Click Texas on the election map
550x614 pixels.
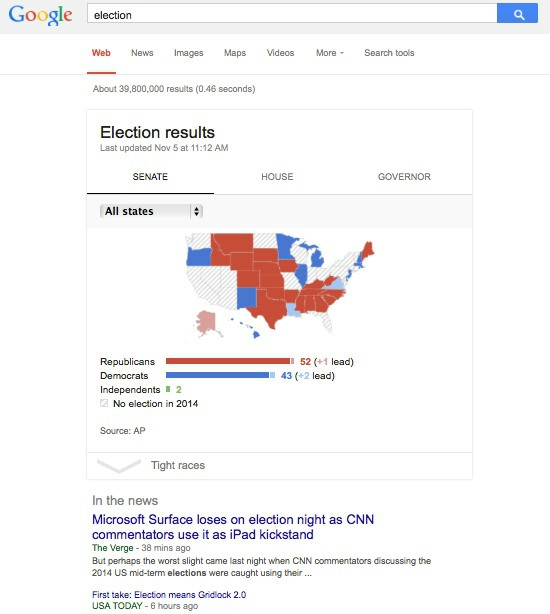click(x=270, y=309)
